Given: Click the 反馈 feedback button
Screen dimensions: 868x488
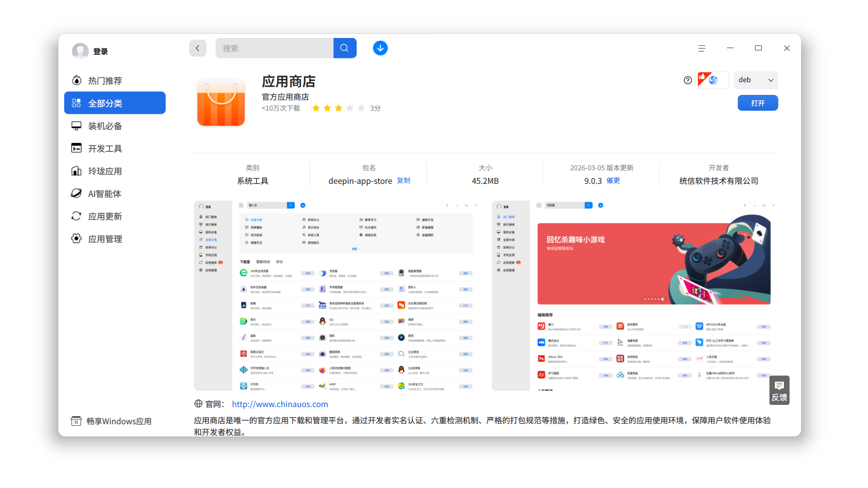Looking at the screenshot, I should click(779, 390).
